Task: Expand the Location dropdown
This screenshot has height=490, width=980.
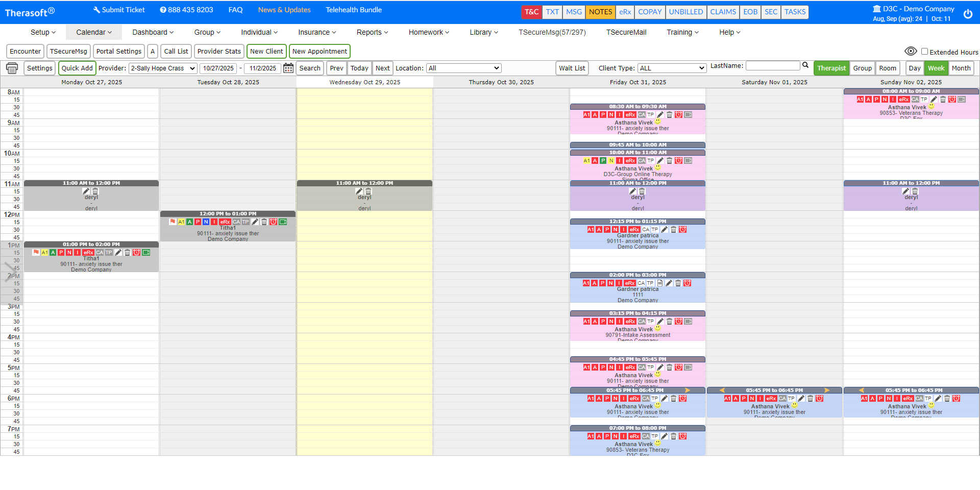Action: 463,68
